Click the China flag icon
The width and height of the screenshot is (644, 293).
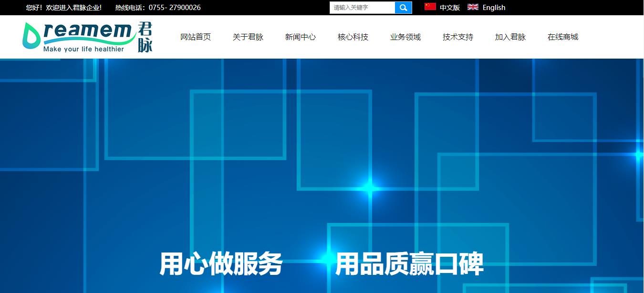tap(430, 7)
